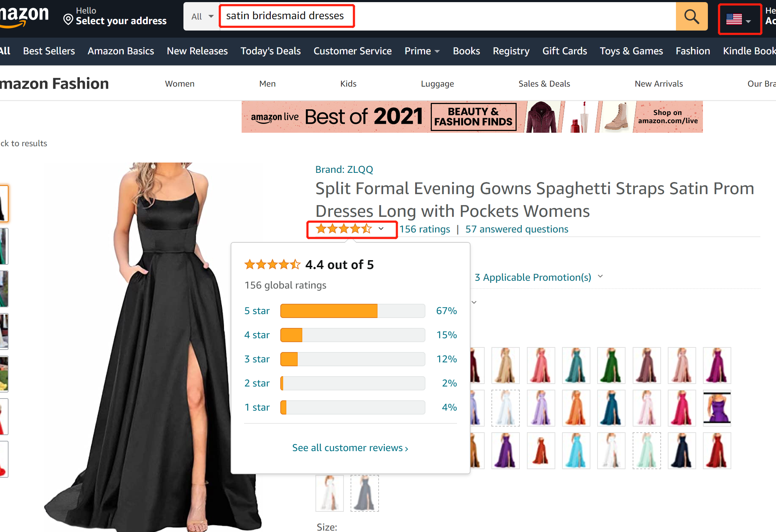Choose the purple short dress thumbnail
The height and width of the screenshot is (532, 776).
(x=716, y=408)
